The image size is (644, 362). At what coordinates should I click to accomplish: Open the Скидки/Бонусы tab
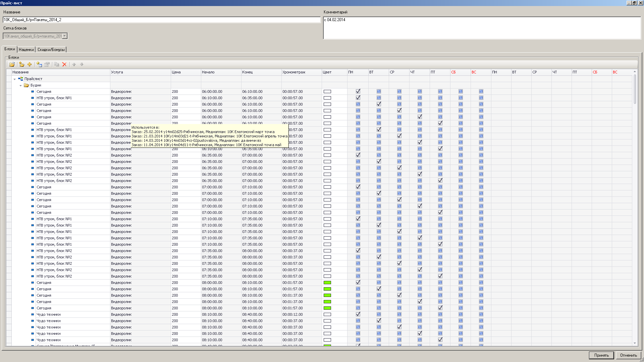[x=51, y=50]
